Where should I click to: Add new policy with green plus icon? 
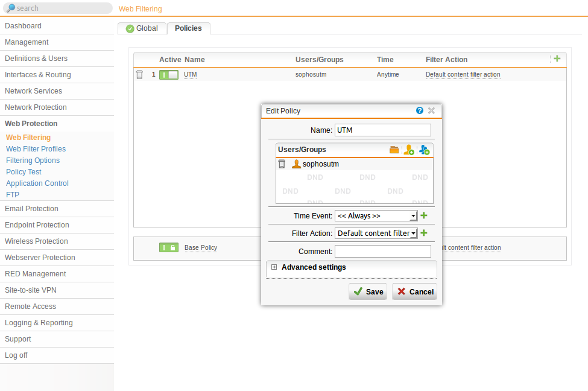tap(557, 59)
